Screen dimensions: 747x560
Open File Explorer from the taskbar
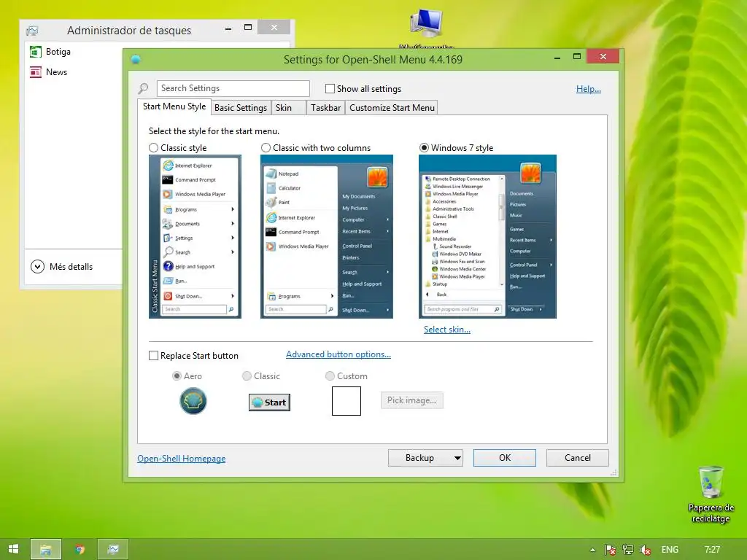point(46,550)
